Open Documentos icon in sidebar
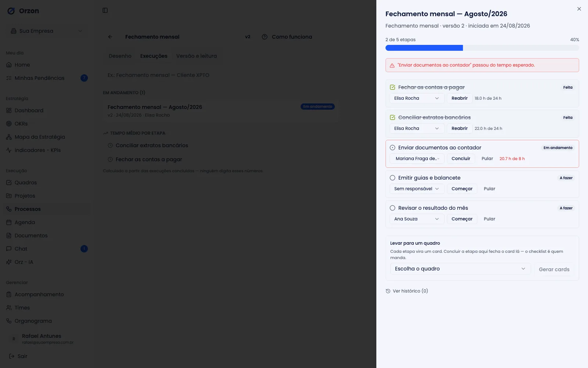This screenshot has height=368, width=588. click(9, 236)
